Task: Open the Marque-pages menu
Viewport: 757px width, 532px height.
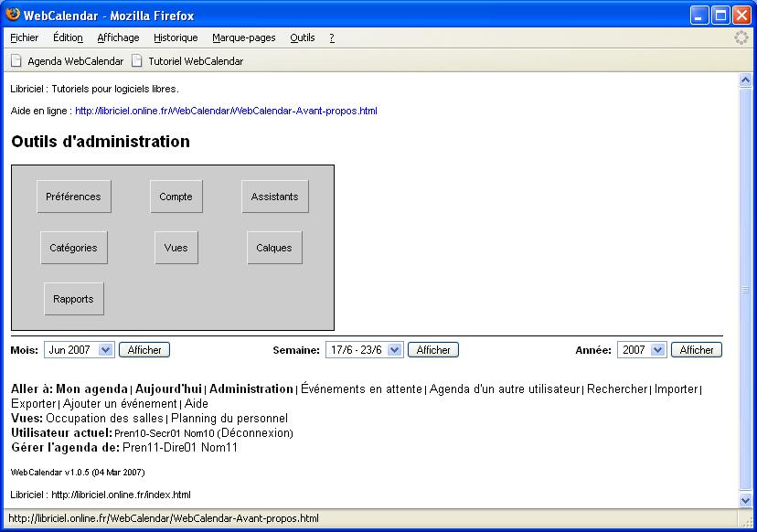Action: coord(244,37)
